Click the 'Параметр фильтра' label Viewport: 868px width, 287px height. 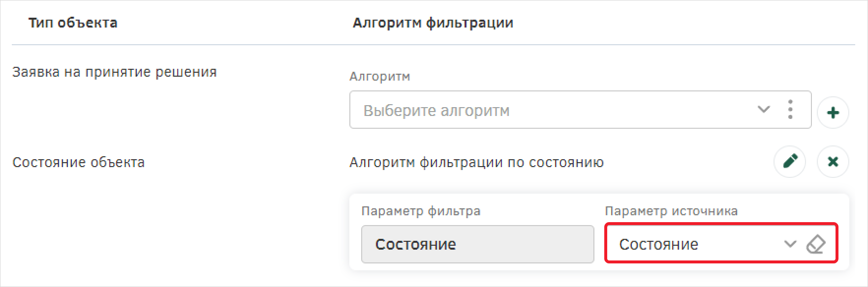(421, 211)
